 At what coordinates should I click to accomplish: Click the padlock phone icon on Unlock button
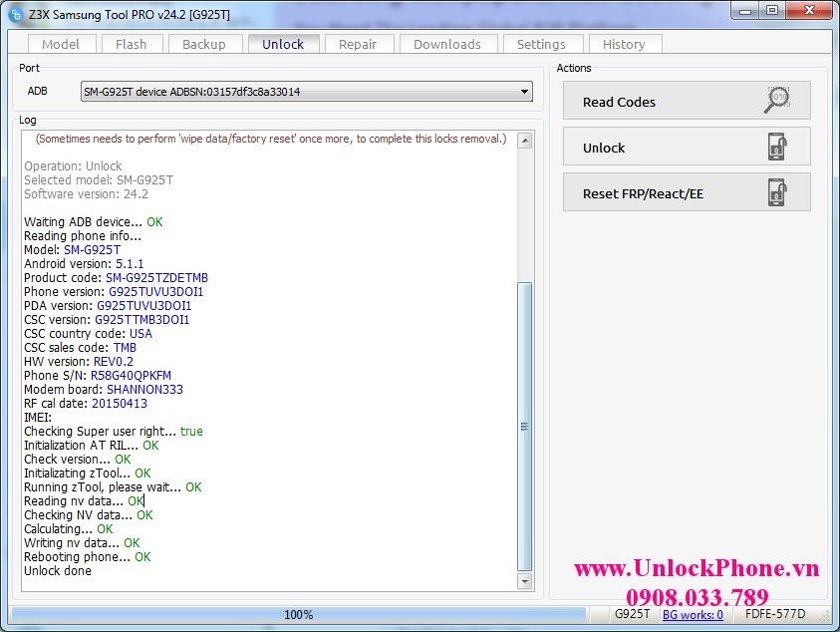click(775, 146)
